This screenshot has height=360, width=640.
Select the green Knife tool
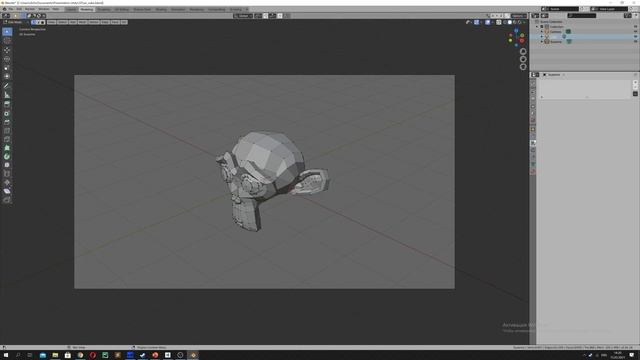click(x=7, y=148)
